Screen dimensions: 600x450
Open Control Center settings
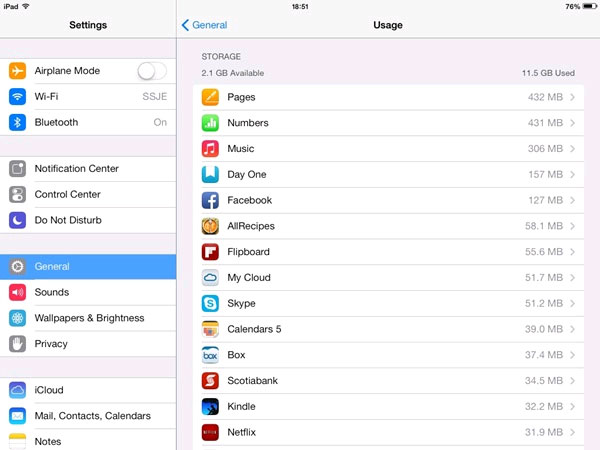click(88, 194)
